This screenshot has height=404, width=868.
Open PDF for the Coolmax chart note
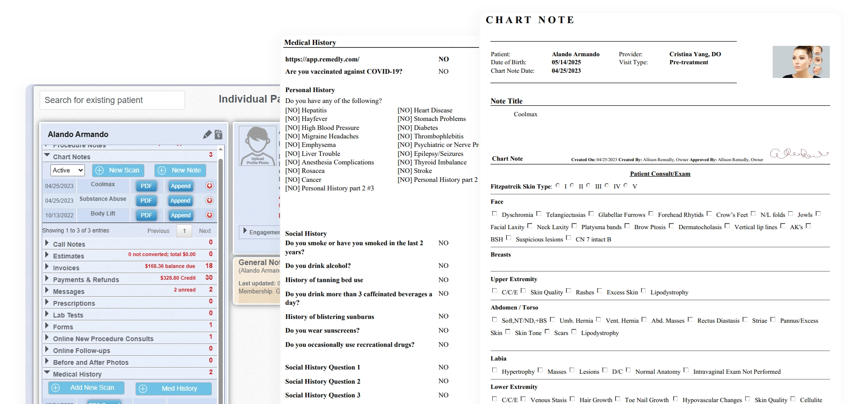[146, 186]
